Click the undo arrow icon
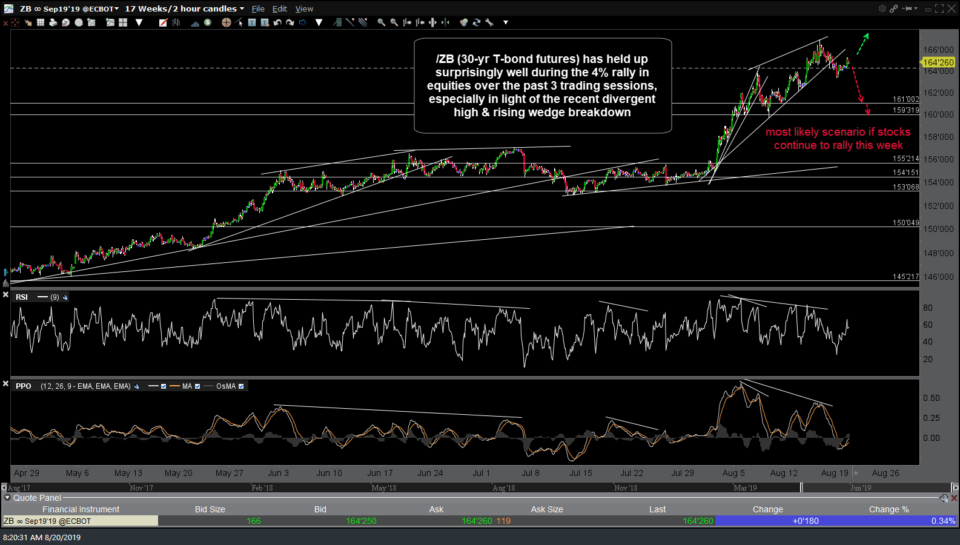This screenshot has width=960, height=545. pos(277,23)
